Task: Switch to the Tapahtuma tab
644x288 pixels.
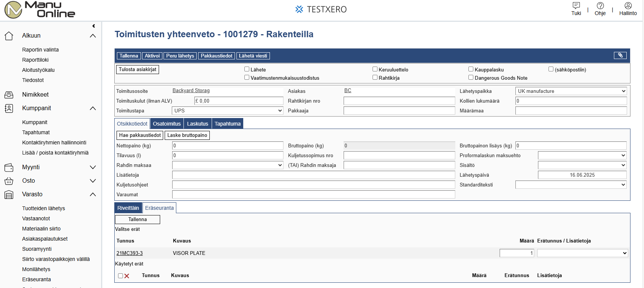Action: 227,124
